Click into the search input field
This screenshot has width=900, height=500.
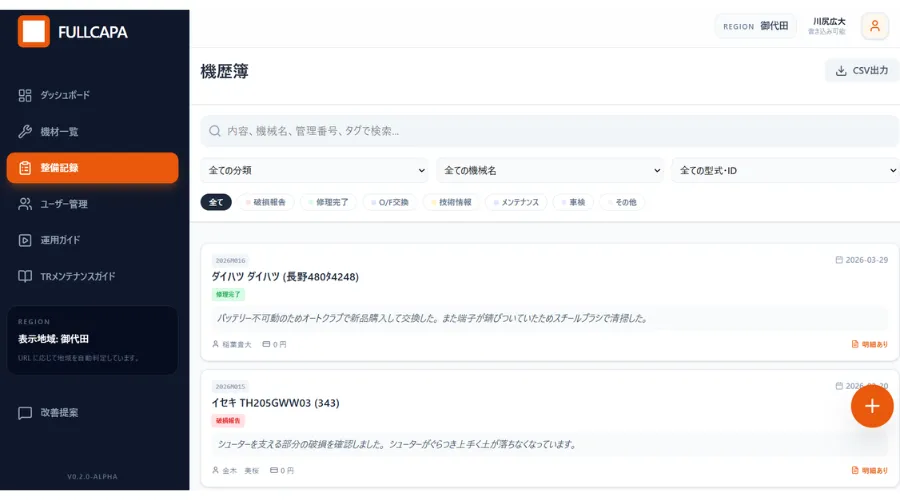coord(550,131)
